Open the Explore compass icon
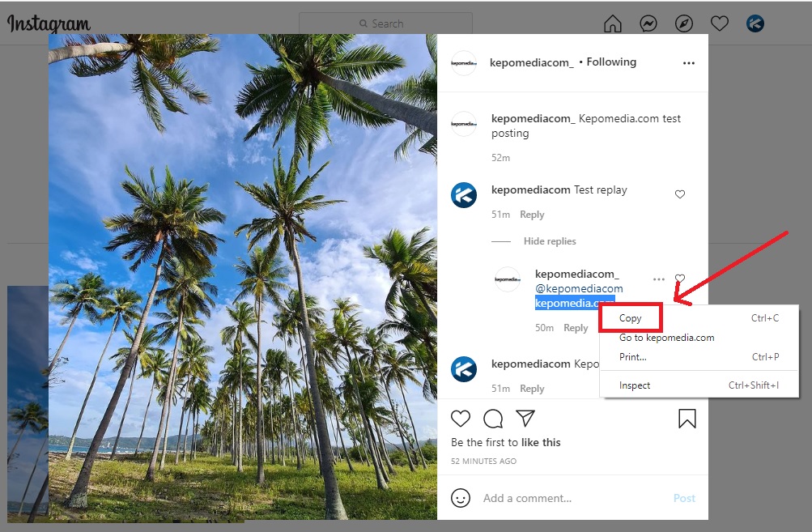The height and width of the screenshot is (532, 812). [x=684, y=23]
